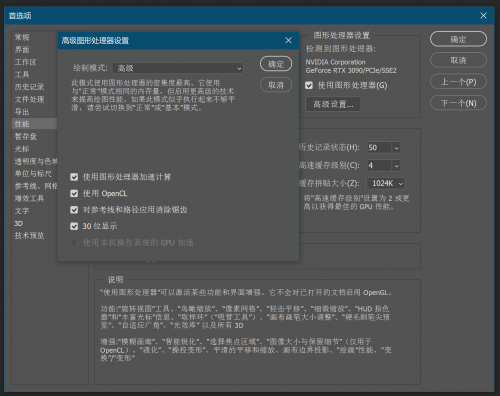Click the NVIDIA Corporation text
The width and height of the screenshot is (500, 396).
(x=335, y=62)
